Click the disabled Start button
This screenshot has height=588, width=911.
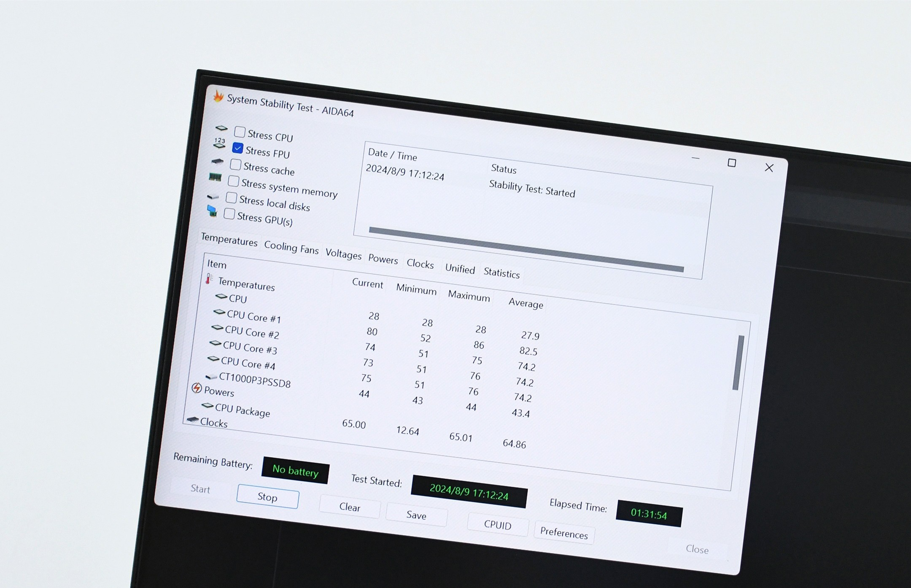[x=200, y=488]
